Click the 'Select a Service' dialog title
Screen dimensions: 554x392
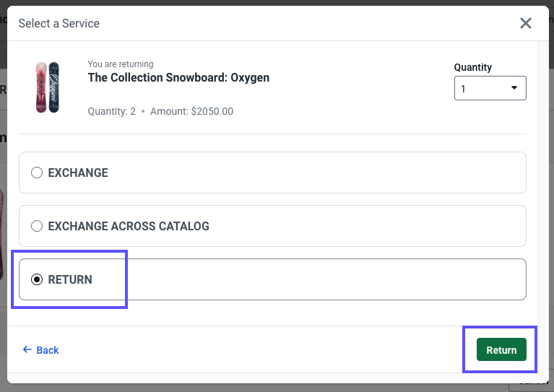point(59,23)
